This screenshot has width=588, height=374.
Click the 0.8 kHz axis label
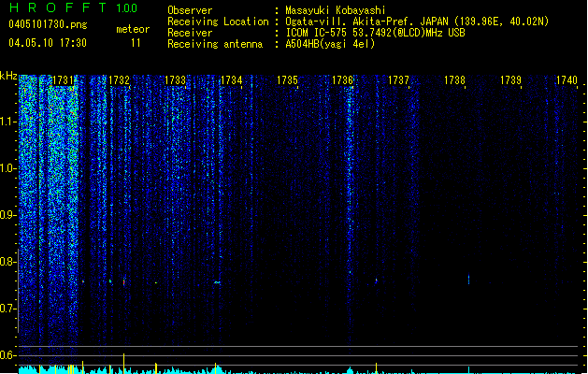7,262
